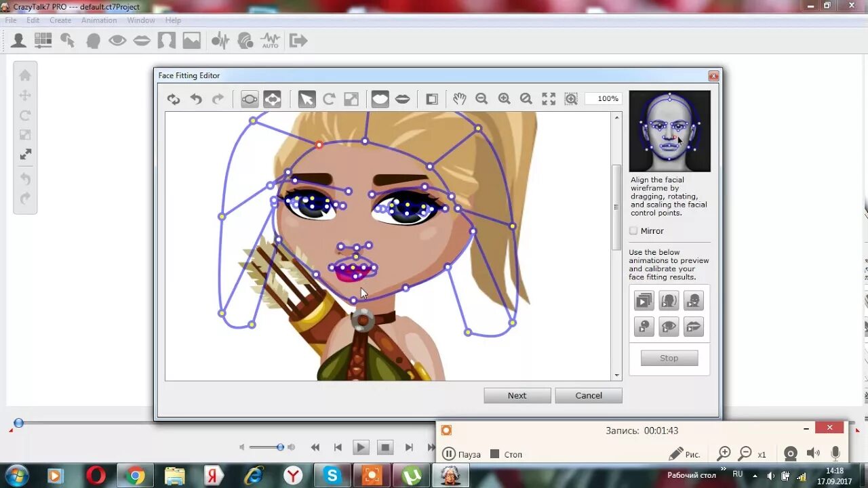
Task: Click the zoom in magnifier
Action: (x=504, y=99)
